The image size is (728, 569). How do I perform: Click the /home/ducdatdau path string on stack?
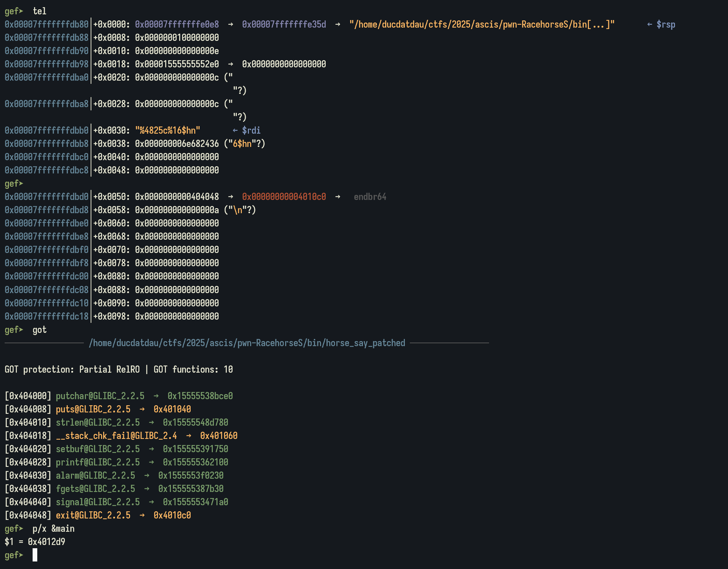[x=482, y=24]
